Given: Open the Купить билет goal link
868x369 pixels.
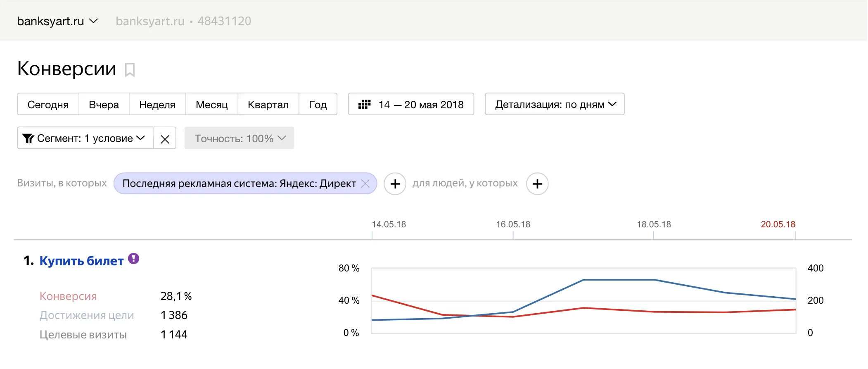Looking at the screenshot, I should (81, 261).
